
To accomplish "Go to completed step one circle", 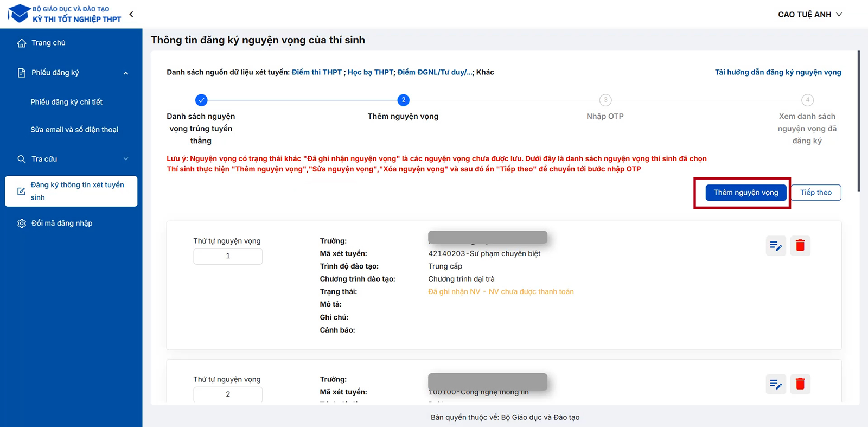I will coord(201,100).
